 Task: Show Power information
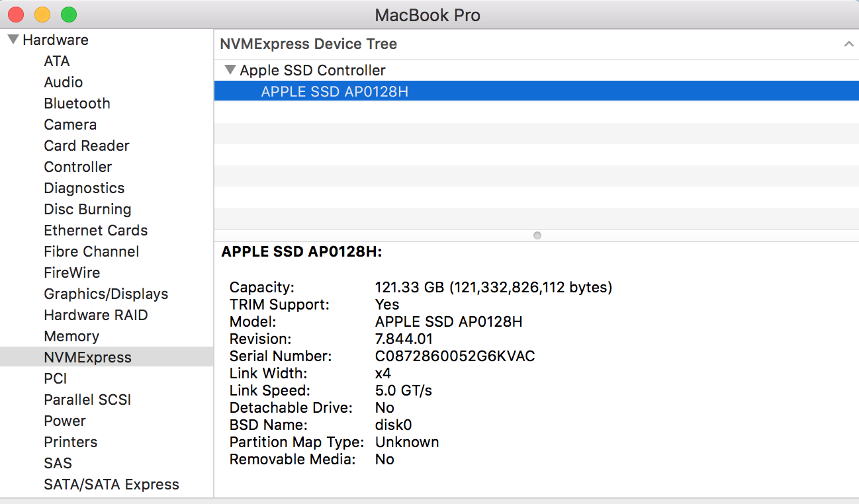[65, 421]
